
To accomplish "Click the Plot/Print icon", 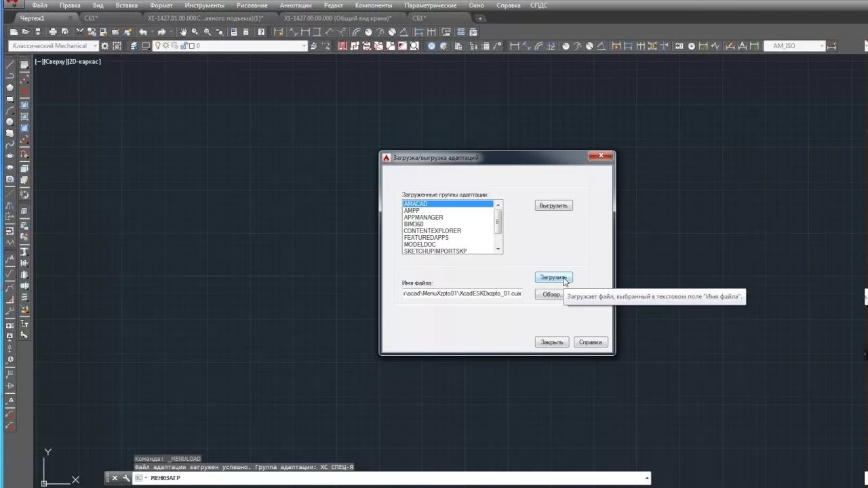I will (53, 32).
